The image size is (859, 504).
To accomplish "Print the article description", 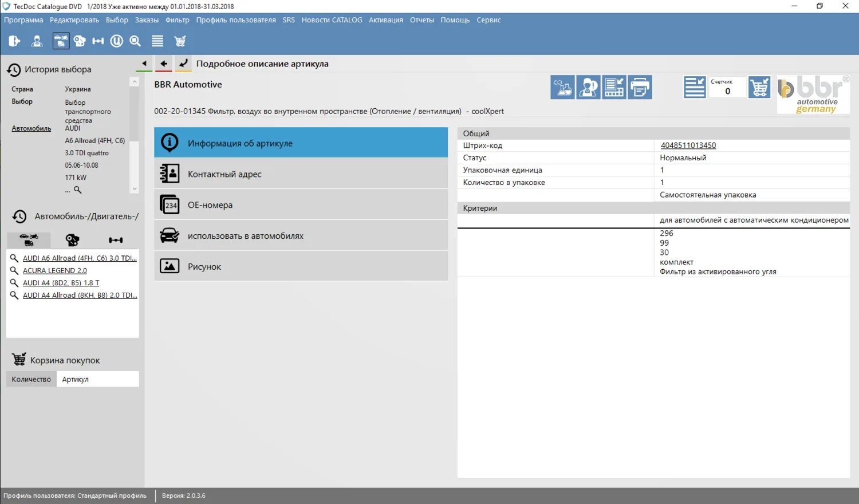I will tap(640, 88).
